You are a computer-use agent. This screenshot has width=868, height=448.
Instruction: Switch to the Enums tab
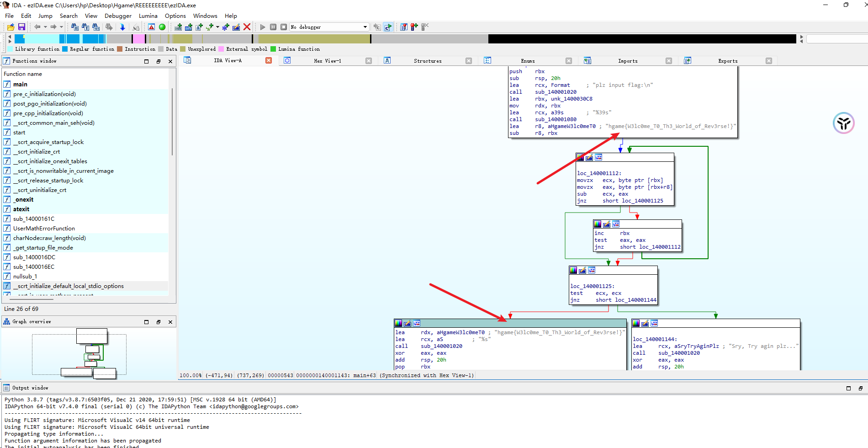528,61
